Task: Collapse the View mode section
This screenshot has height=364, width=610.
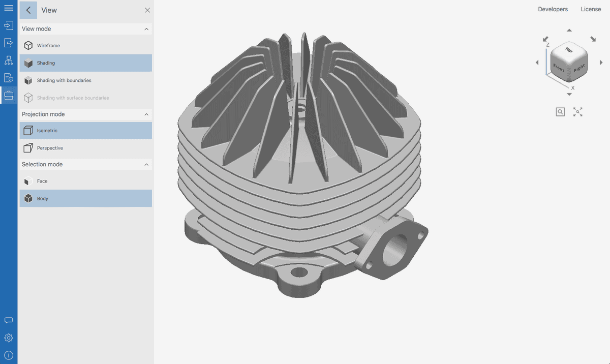Action: tap(146, 29)
